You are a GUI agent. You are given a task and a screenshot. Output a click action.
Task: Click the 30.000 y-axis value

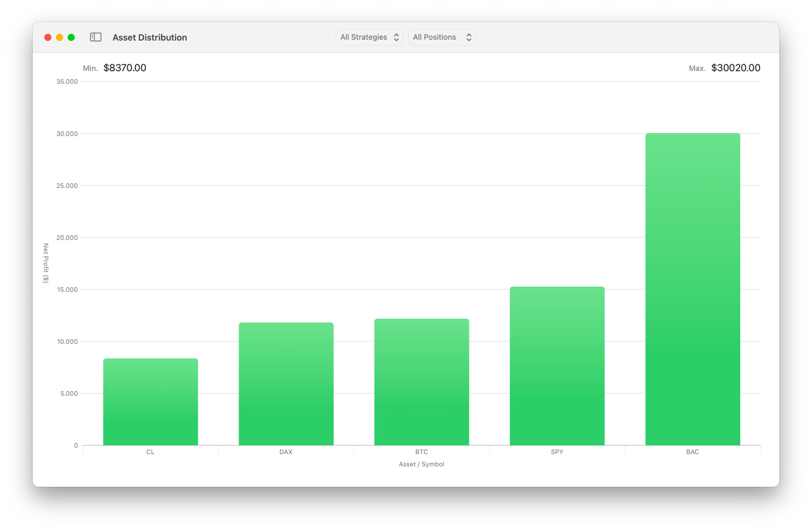[x=67, y=134]
